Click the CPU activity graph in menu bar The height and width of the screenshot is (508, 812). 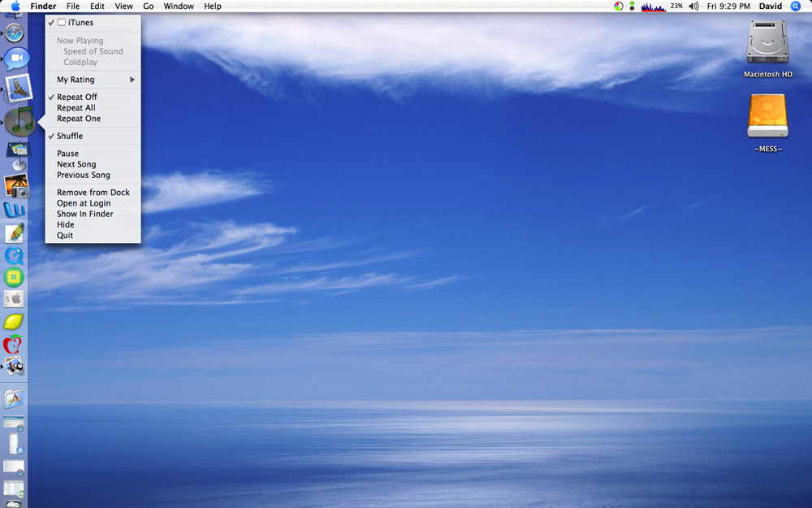pyautogui.click(x=653, y=7)
